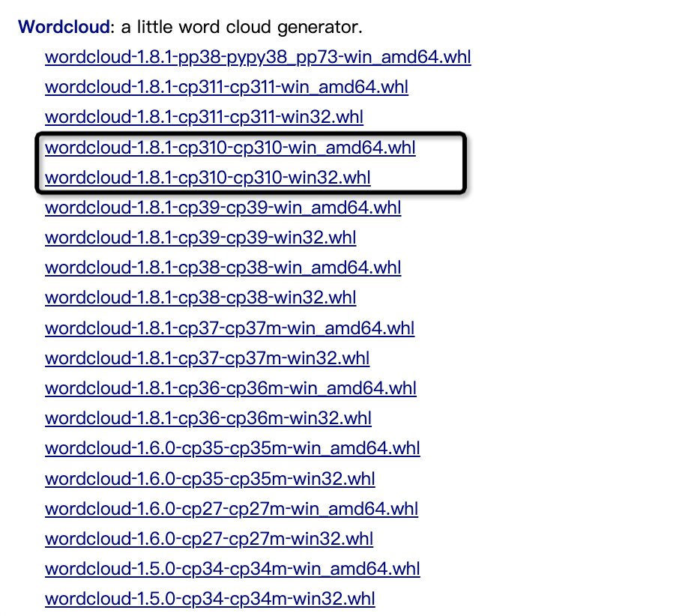Open wordcloud-1.6.0-cp35-cp35m-win32.whl
Viewport: 673px width, 616px height.
coord(210,479)
